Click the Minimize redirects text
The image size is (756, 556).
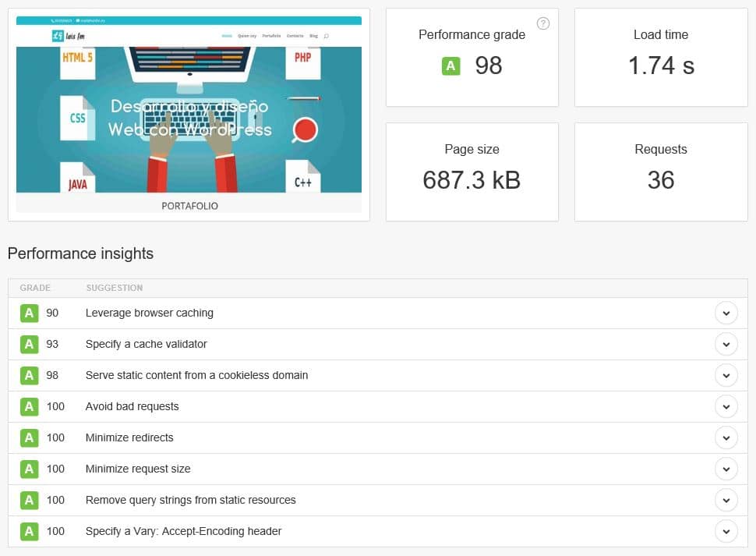[x=129, y=437]
